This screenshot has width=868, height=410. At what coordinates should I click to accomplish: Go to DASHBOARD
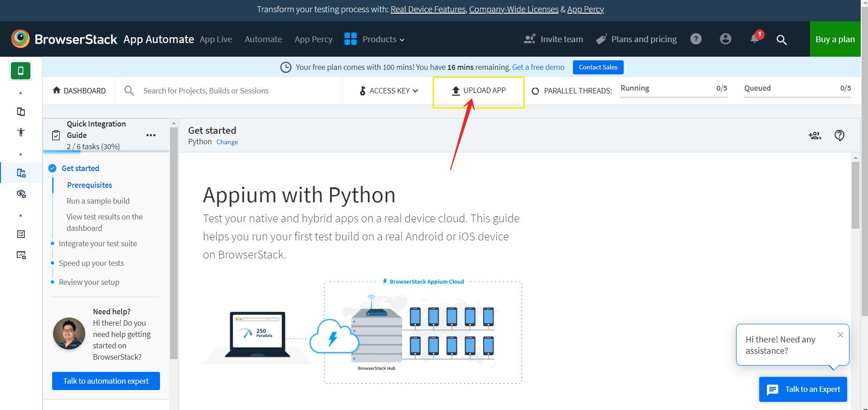(79, 91)
